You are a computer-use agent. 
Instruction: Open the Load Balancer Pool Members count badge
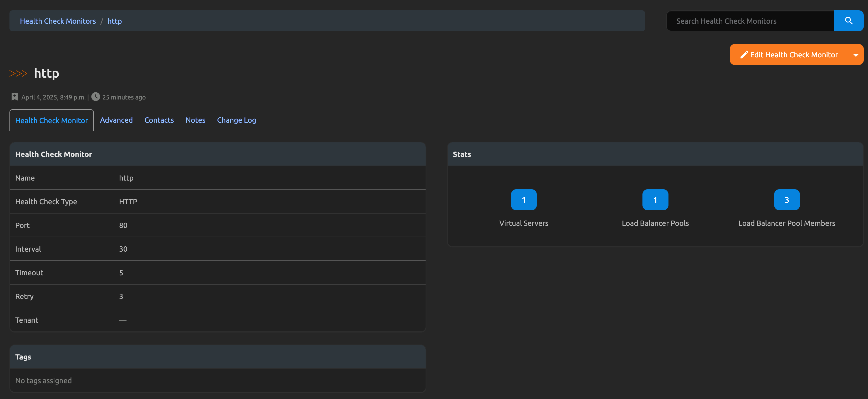pyautogui.click(x=787, y=200)
